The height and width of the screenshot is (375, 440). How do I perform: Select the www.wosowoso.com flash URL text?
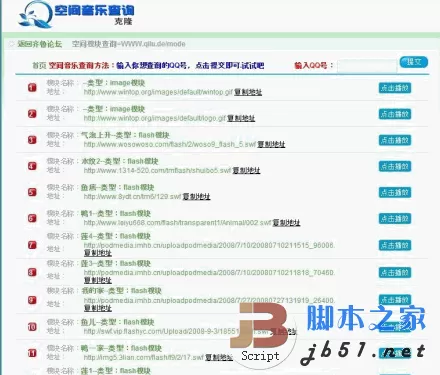point(170,144)
